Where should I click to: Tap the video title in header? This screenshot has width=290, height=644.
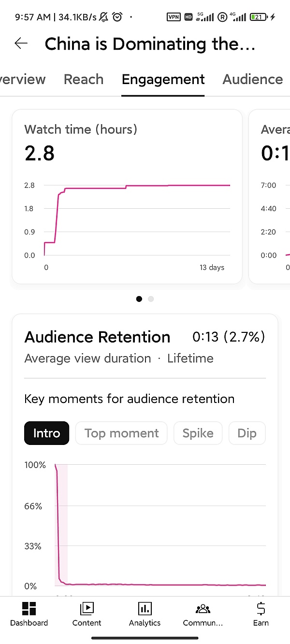pyautogui.click(x=150, y=44)
